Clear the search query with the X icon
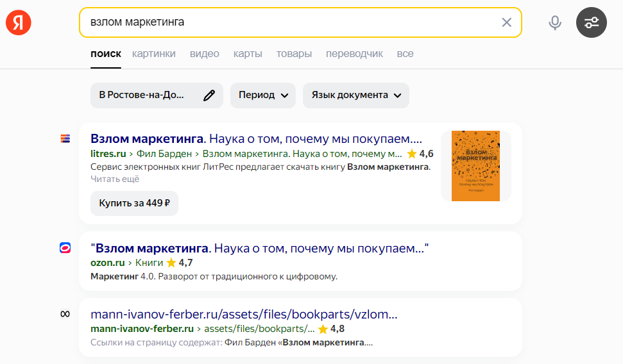This screenshot has width=623, height=364. (x=507, y=22)
